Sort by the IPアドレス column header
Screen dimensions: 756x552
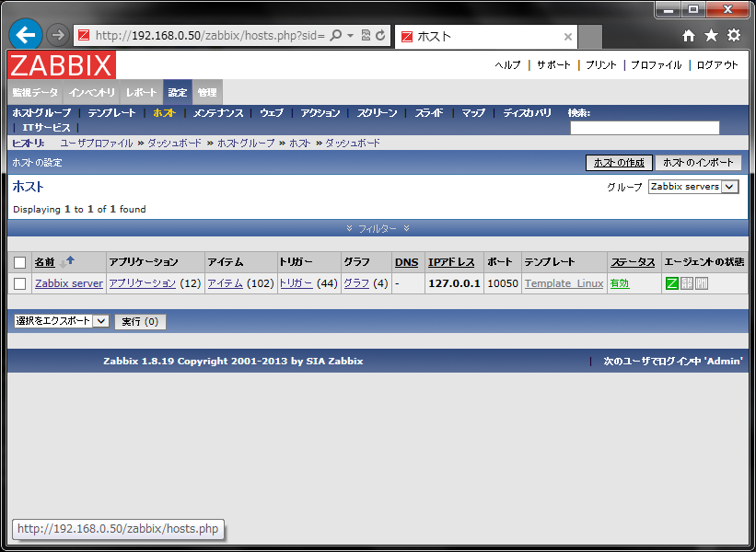pyautogui.click(x=451, y=262)
